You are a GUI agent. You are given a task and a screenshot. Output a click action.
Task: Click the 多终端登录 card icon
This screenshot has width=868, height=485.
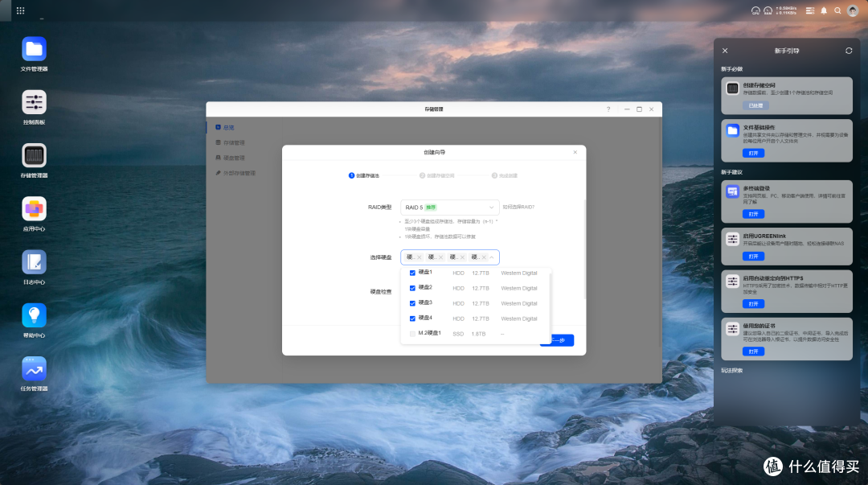tap(732, 191)
